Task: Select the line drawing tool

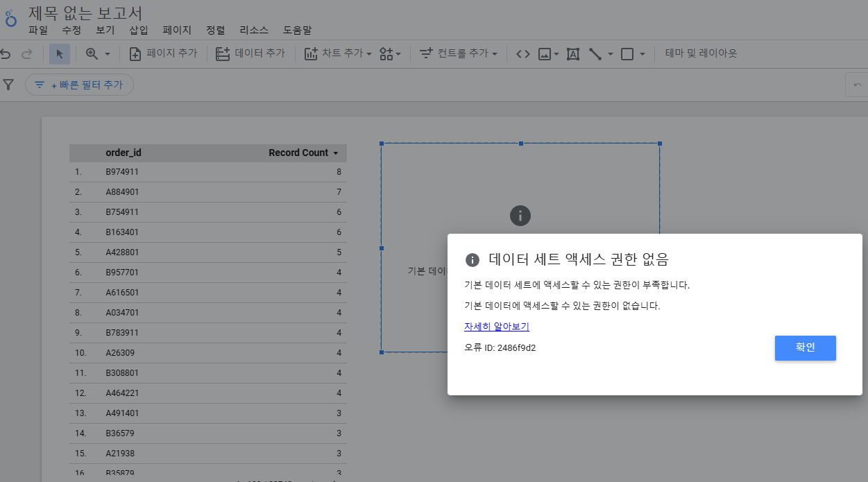Action: (x=595, y=53)
